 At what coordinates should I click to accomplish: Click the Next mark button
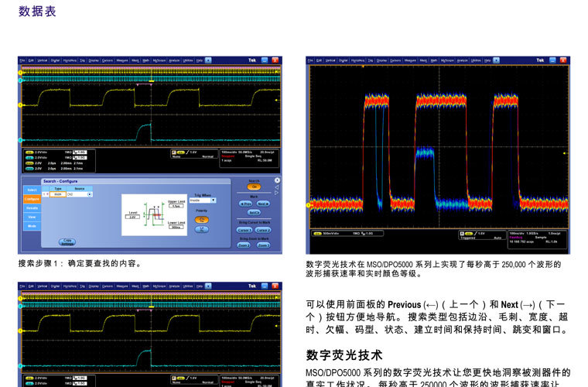(263, 204)
